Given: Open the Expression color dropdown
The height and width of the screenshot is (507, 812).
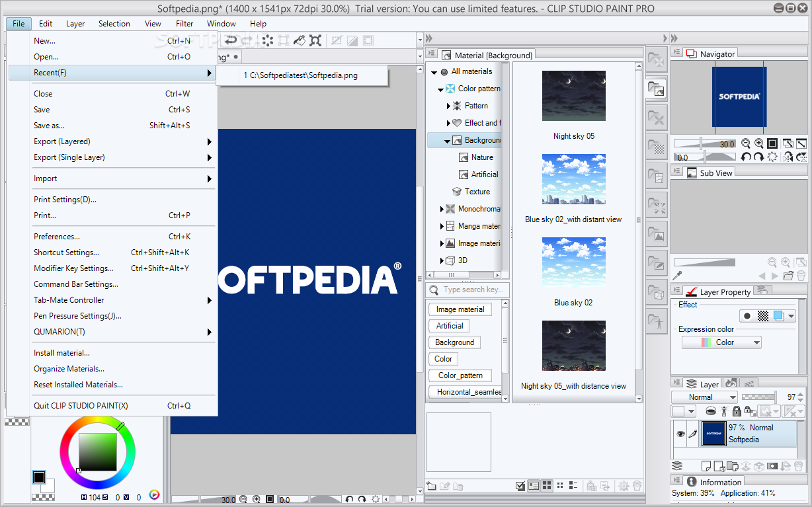Looking at the screenshot, I should [721, 342].
